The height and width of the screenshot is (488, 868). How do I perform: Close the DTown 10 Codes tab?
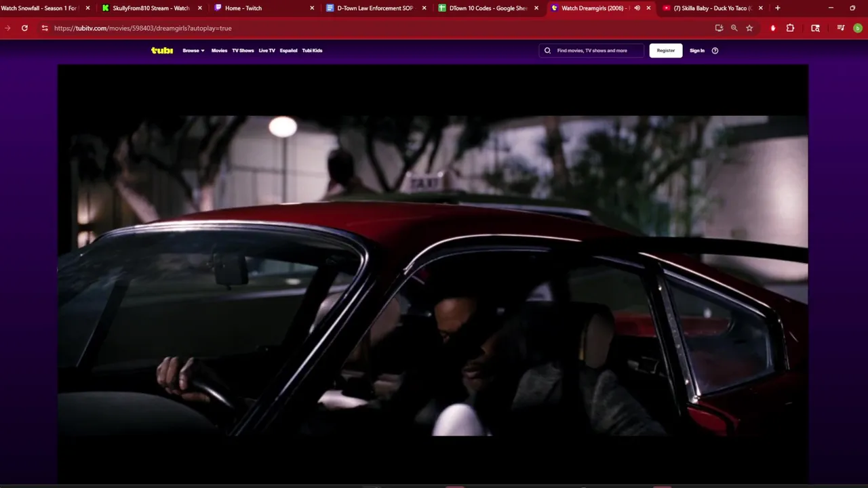pyautogui.click(x=536, y=8)
